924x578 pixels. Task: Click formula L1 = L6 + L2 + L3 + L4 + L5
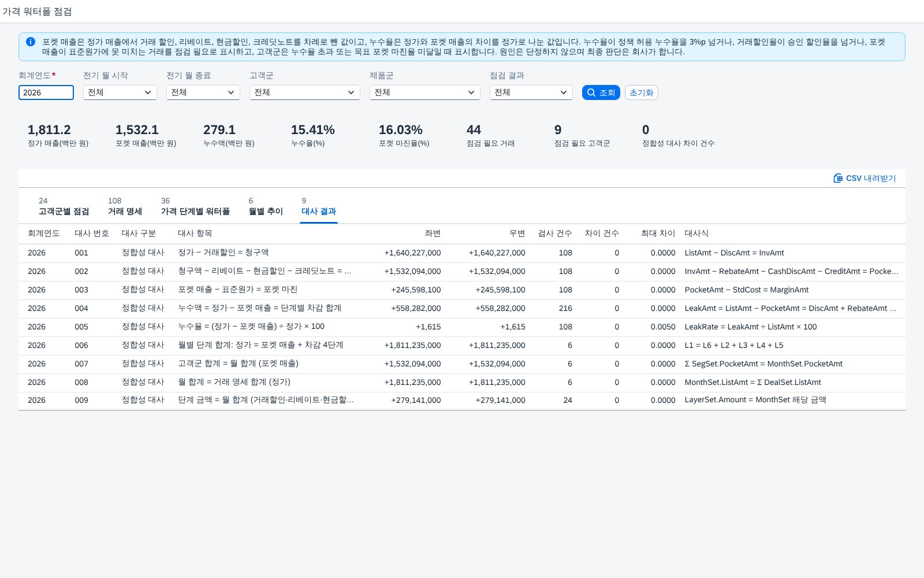(x=734, y=346)
